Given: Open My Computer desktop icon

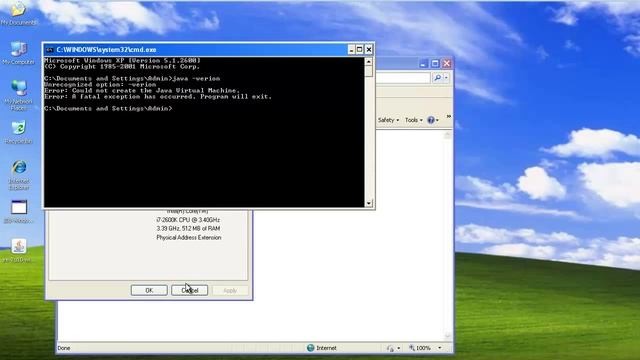Looking at the screenshot, I should (19, 53).
